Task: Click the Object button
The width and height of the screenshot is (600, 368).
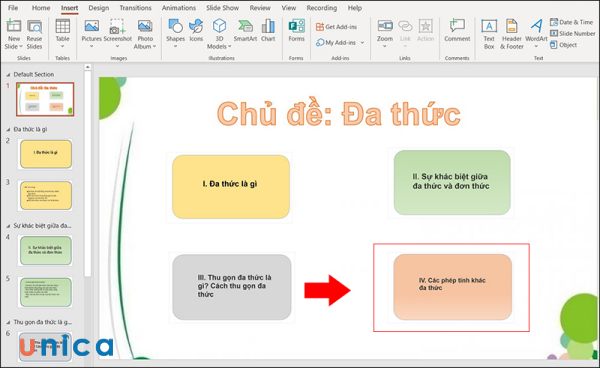Action: (564, 45)
